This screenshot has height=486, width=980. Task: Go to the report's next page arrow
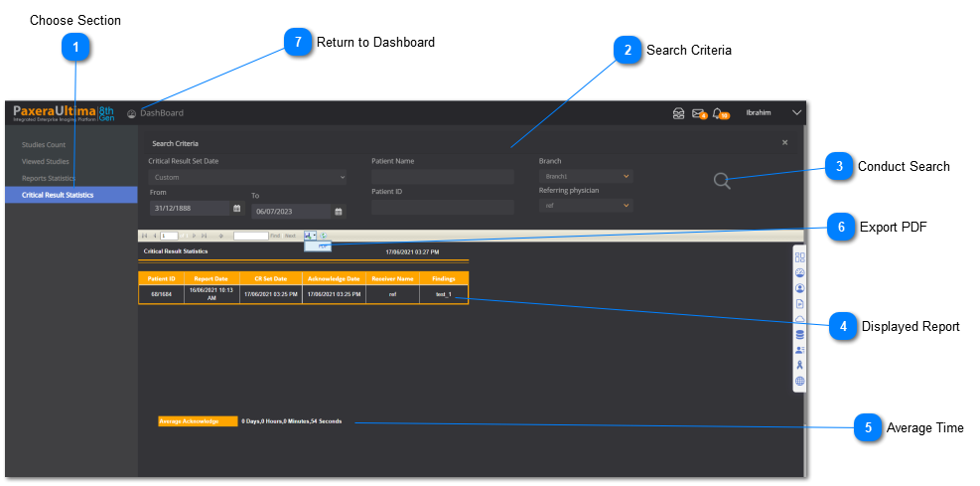click(x=193, y=236)
